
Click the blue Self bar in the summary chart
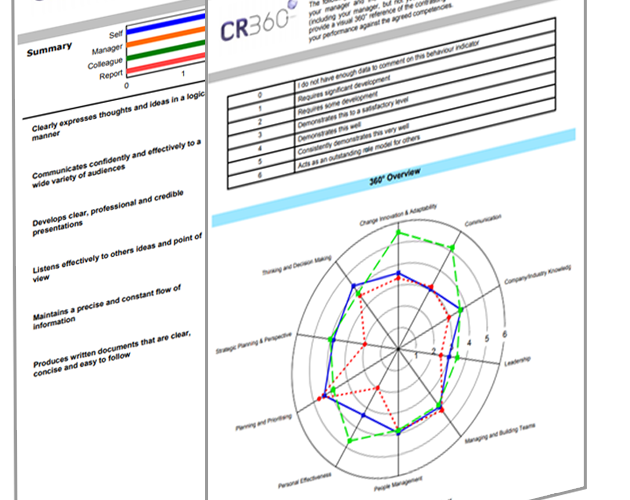166,24
